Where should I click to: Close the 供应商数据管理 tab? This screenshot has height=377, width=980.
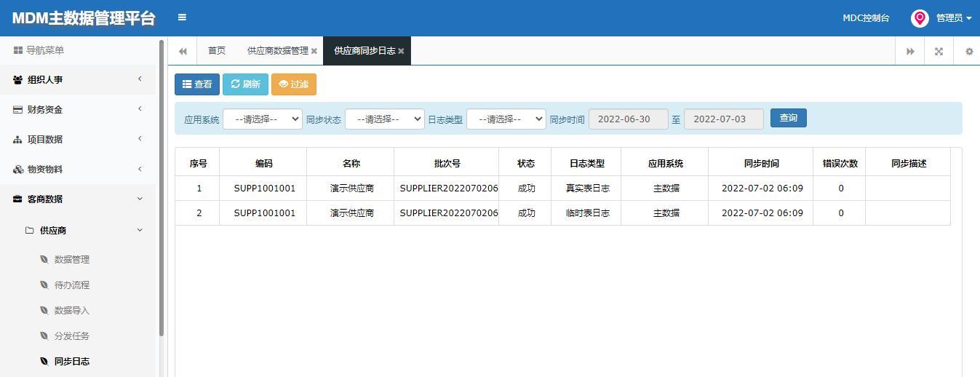tap(314, 51)
